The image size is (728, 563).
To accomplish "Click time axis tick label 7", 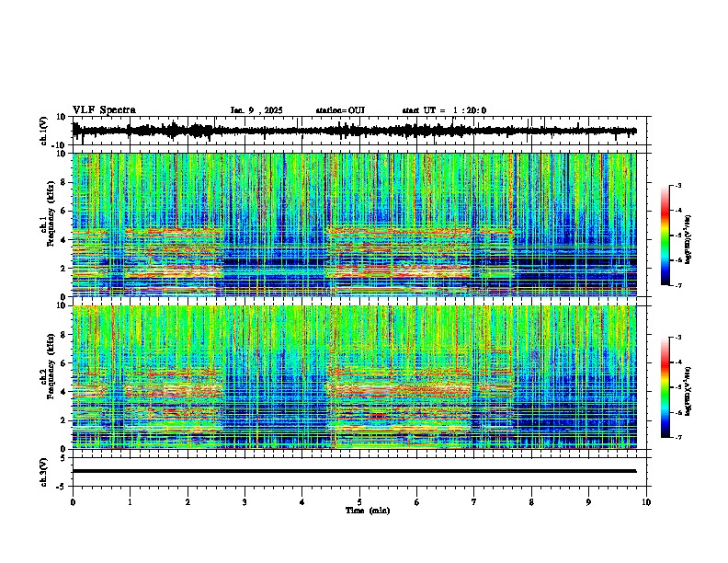I will [x=474, y=502].
